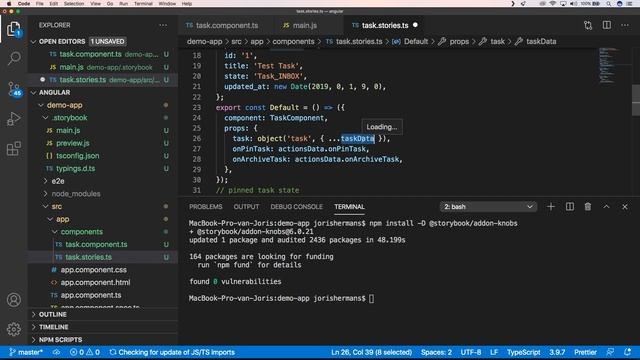Click the Prettier status item

[x=585, y=352]
